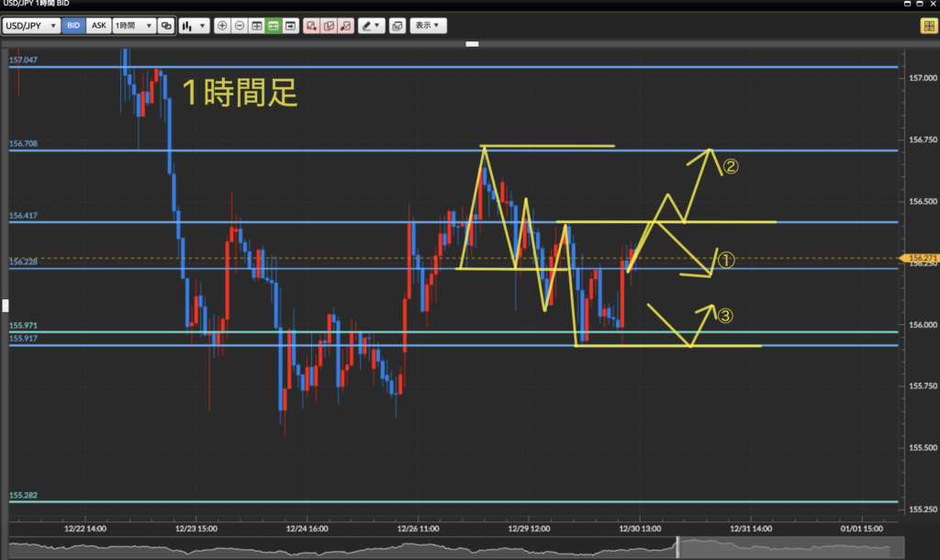Zoom out with the minus icon
940x560 pixels.
tap(240, 26)
